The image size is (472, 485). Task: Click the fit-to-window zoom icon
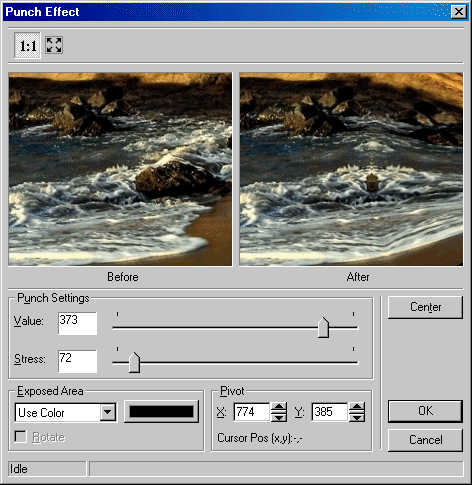(54, 45)
